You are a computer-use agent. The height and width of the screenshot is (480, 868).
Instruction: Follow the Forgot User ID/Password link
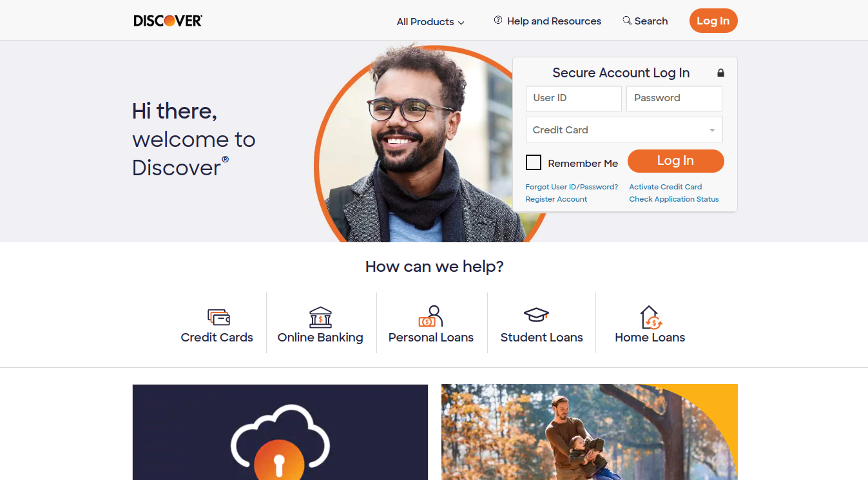coord(572,187)
